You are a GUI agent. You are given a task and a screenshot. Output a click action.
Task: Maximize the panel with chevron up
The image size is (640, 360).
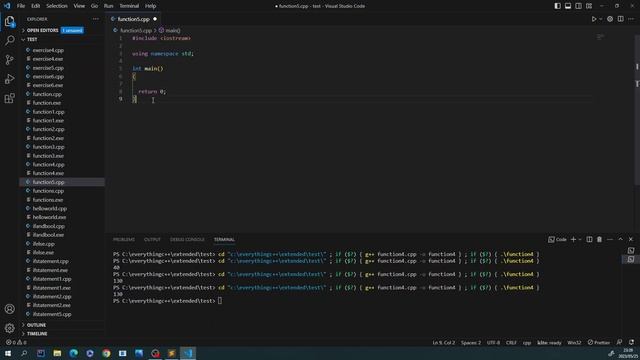[x=620, y=240]
